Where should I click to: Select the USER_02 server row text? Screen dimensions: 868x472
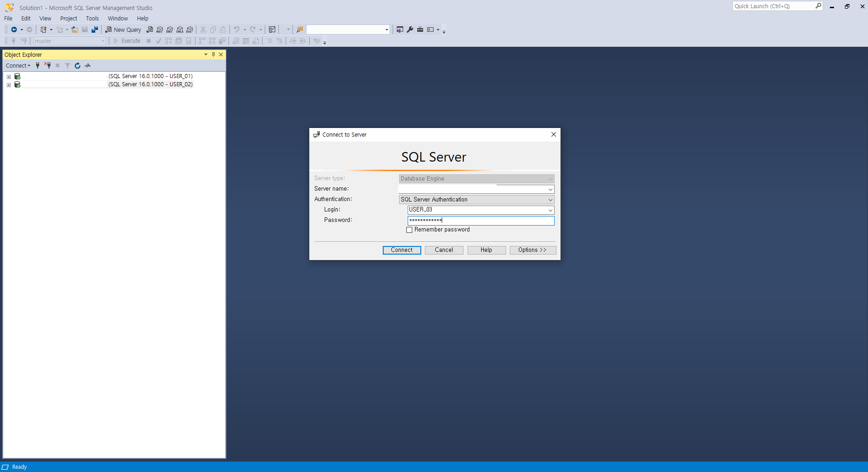[151, 84]
